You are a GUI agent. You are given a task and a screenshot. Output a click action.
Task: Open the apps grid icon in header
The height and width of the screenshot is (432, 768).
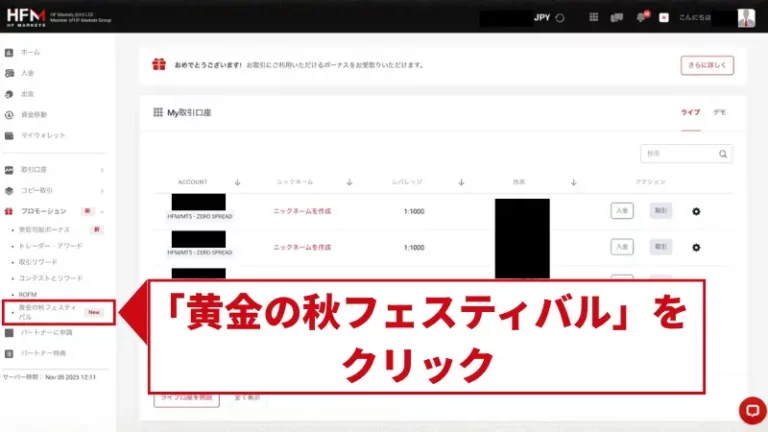point(594,17)
